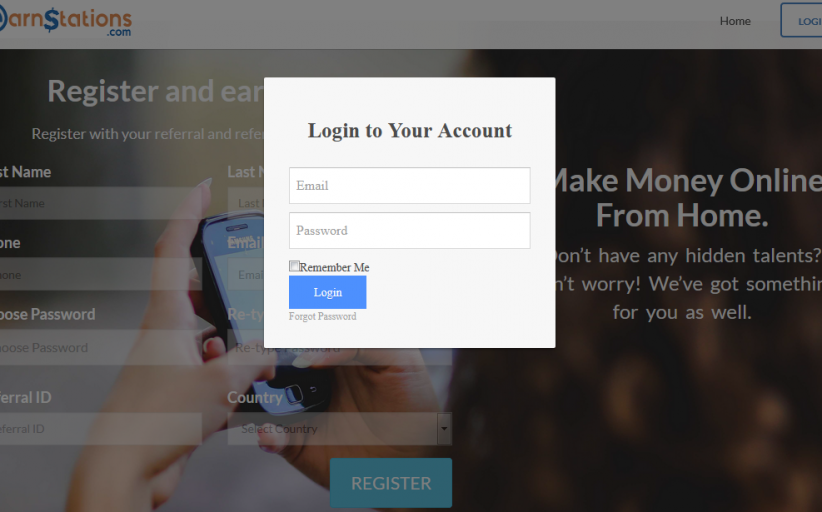822x512 pixels.
Task: Tick the Remember Me checkbox
Action: point(294,266)
